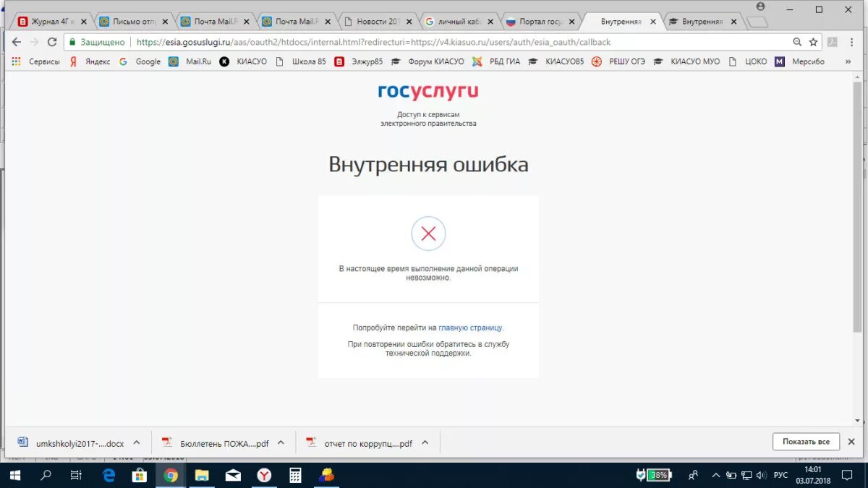Click the PDF extension icon in toolbar

(x=833, y=42)
